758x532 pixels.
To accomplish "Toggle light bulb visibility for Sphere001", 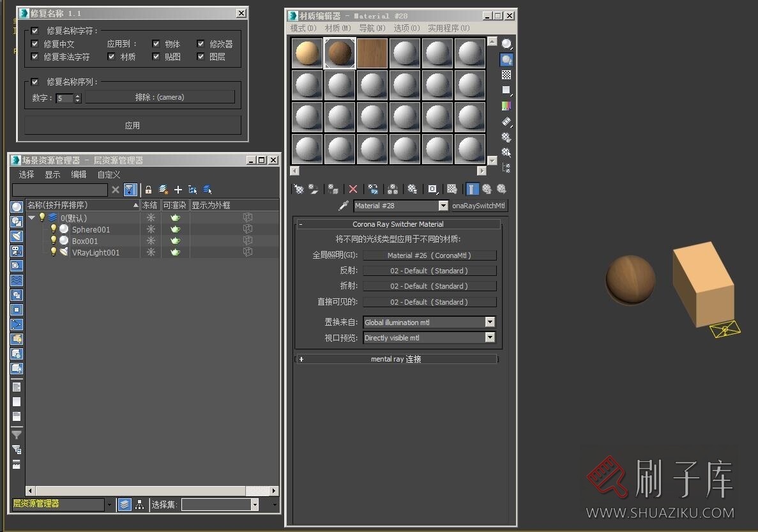I will pyautogui.click(x=54, y=229).
